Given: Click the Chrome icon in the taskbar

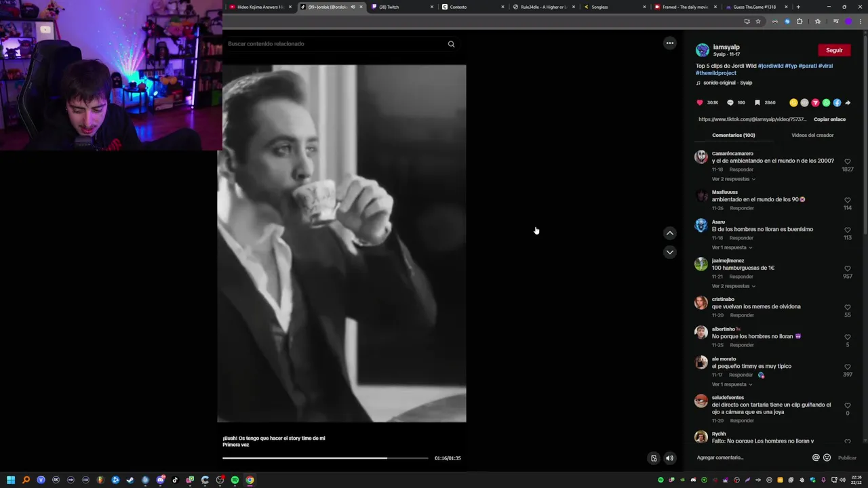Looking at the screenshot, I should coord(250,480).
